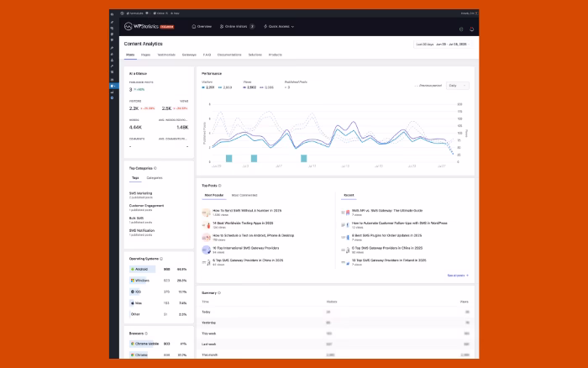Viewport: 588px width, 368px height.
Task: Click the Chrome Mobile browser icon
Action: pos(133,344)
